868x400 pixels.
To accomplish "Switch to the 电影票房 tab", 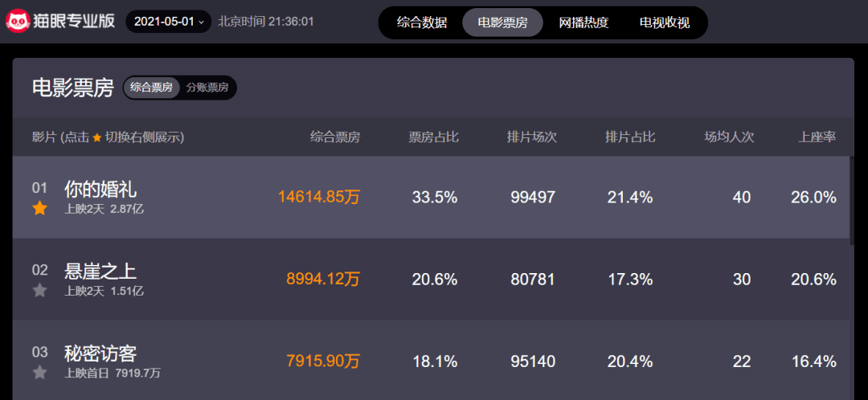I will [x=502, y=22].
